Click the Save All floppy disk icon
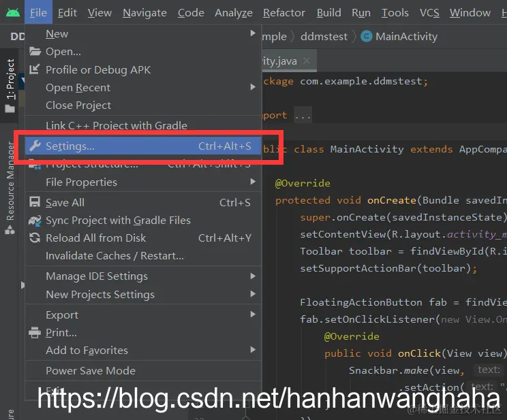This screenshot has height=420, width=507. coord(35,202)
